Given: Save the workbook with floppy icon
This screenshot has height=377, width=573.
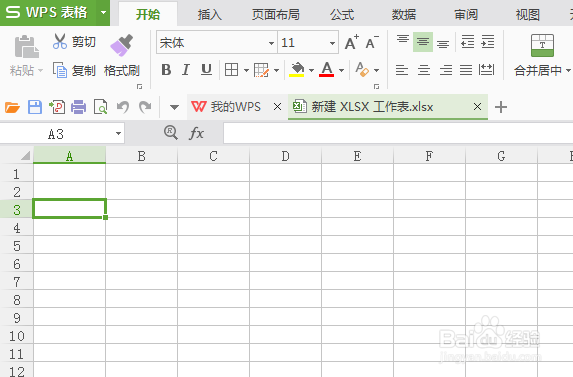Looking at the screenshot, I should coord(35,107).
